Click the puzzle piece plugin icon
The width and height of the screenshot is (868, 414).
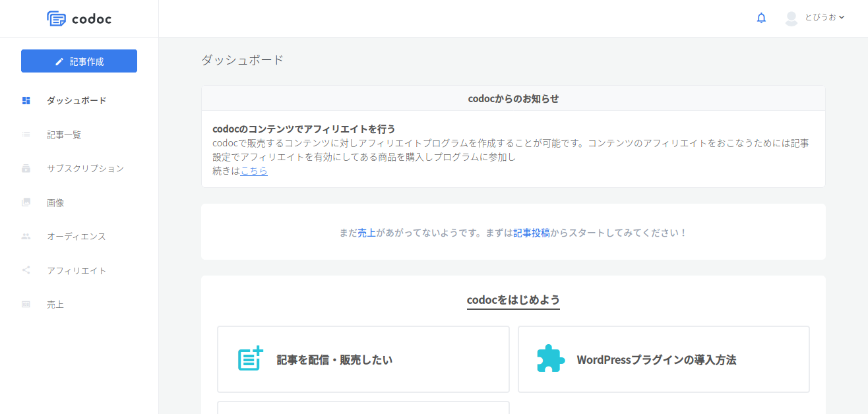tap(551, 359)
